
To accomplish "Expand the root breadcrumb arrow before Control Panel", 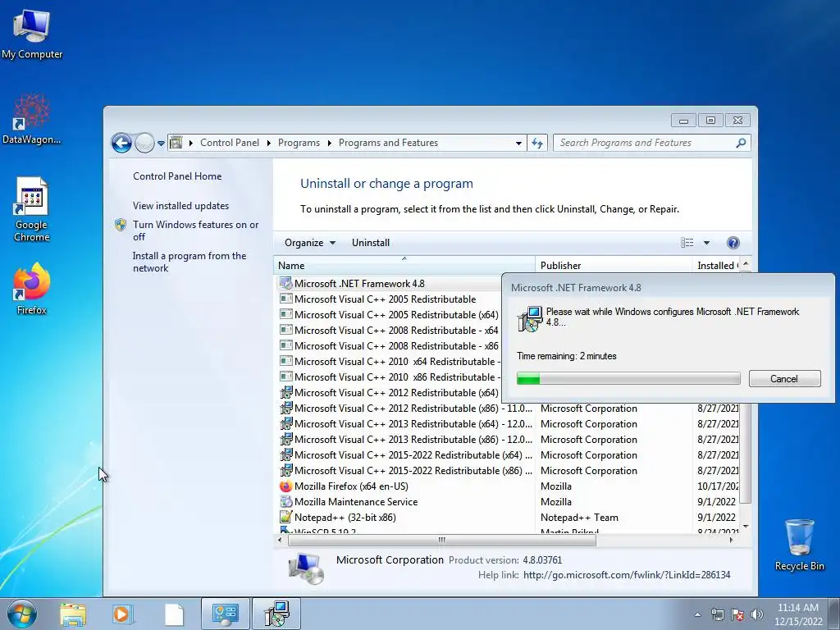I will [190, 143].
